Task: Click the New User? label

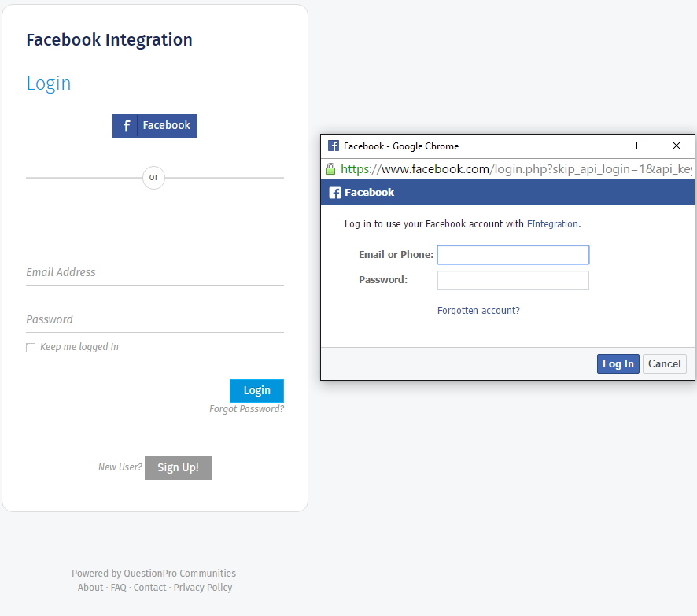Action: (120, 467)
